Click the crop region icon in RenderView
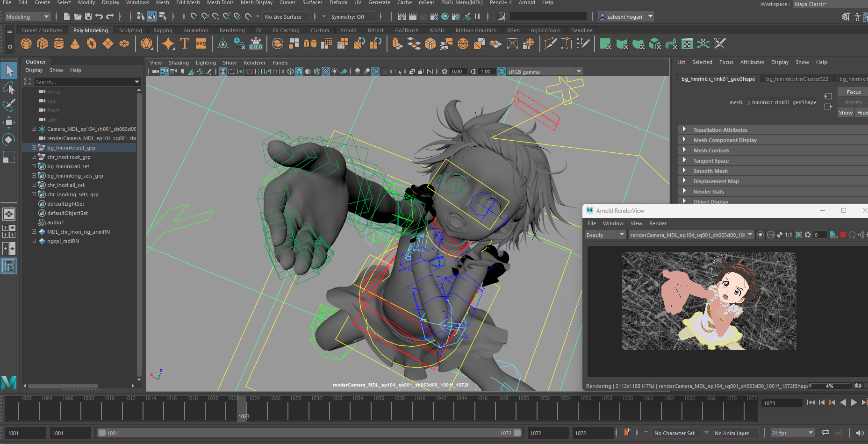The image size is (868, 444). (799, 235)
